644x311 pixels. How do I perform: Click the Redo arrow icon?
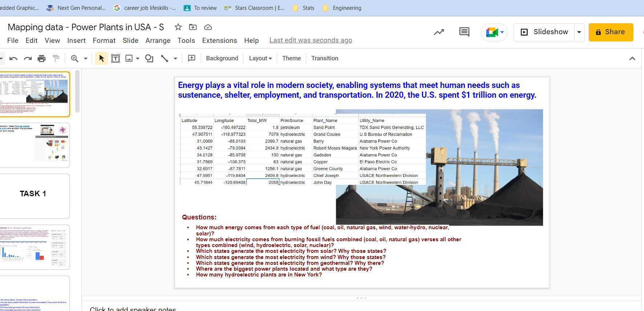[x=28, y=58]
